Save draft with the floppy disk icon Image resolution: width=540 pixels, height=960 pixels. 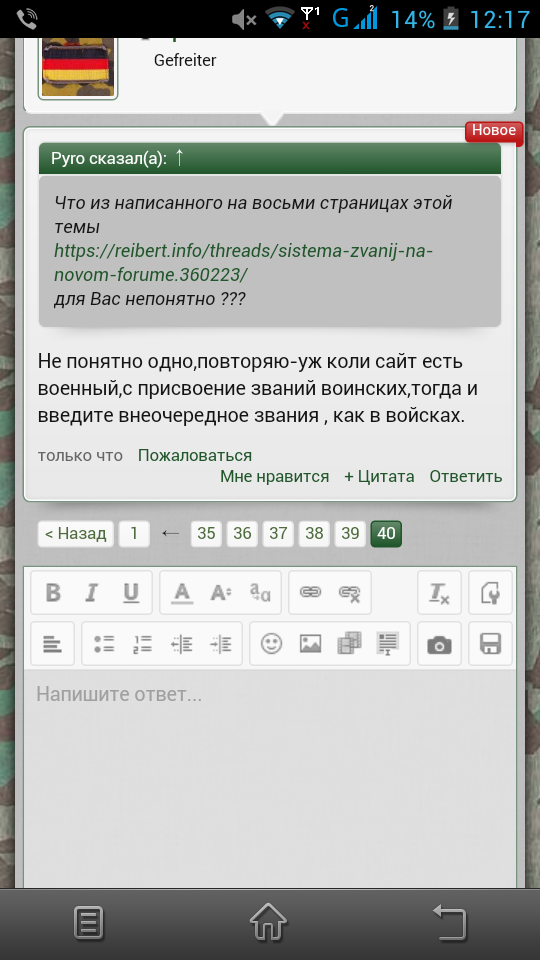click(490, 643)
